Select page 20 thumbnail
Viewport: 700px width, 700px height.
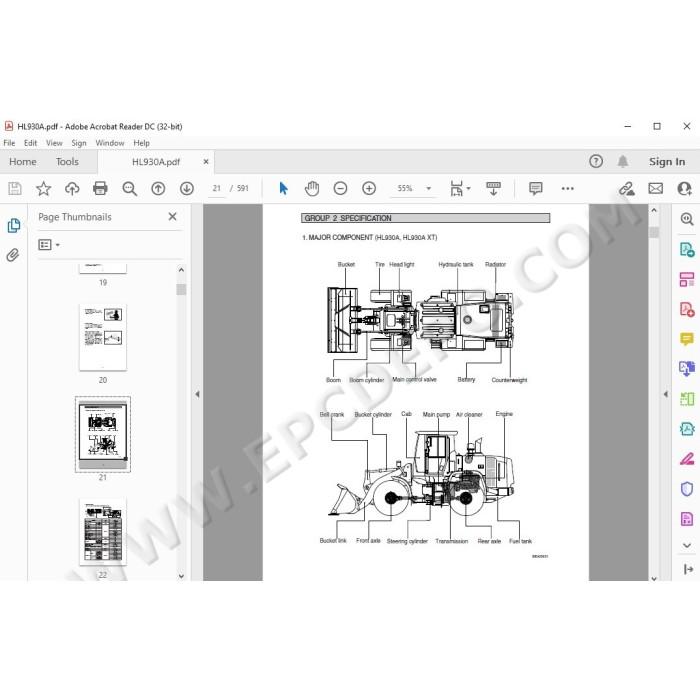point(103,337)
